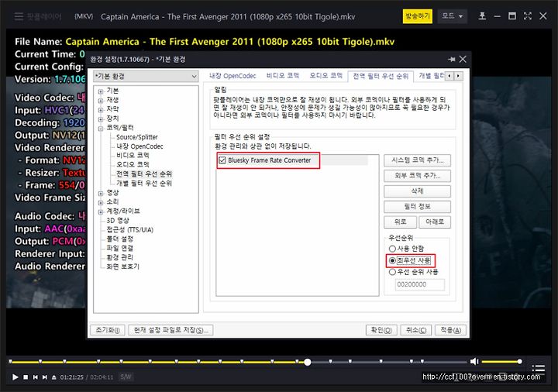Uncheck the Bluesky Frame Rate Converter checkbox
558x392 pixels.
click(222, 160)
